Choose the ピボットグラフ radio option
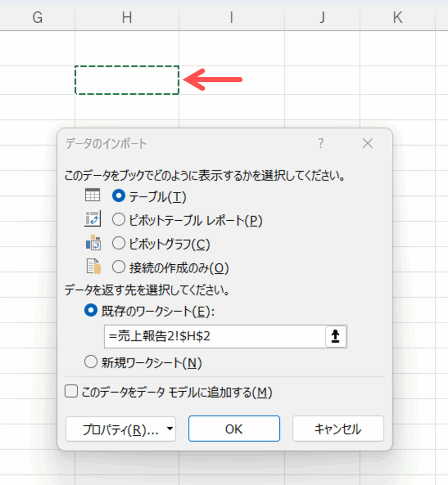Viewport: 448px width, 485px height. pyautogui.click(x=118, y=244)
